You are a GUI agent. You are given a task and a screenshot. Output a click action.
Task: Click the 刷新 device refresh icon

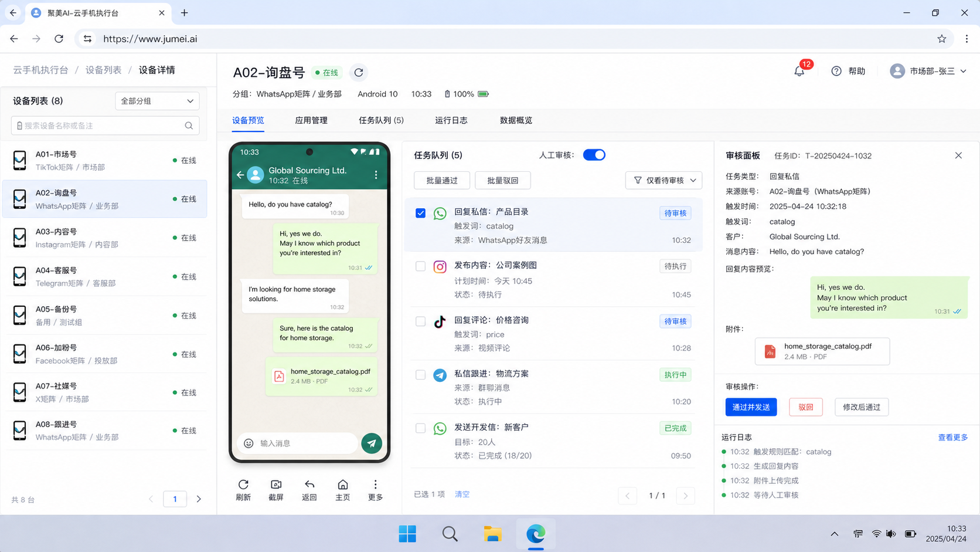[243, 485]
